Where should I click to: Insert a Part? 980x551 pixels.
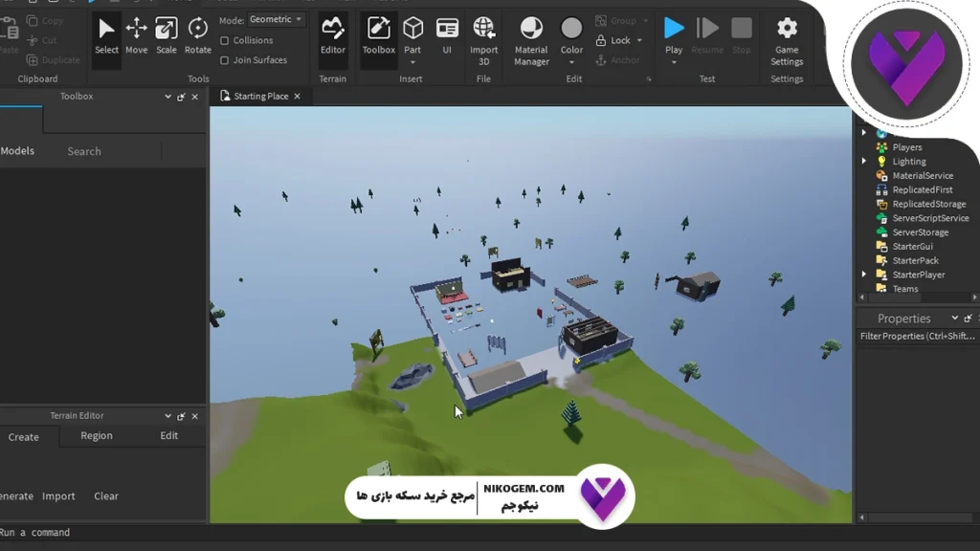412,34
